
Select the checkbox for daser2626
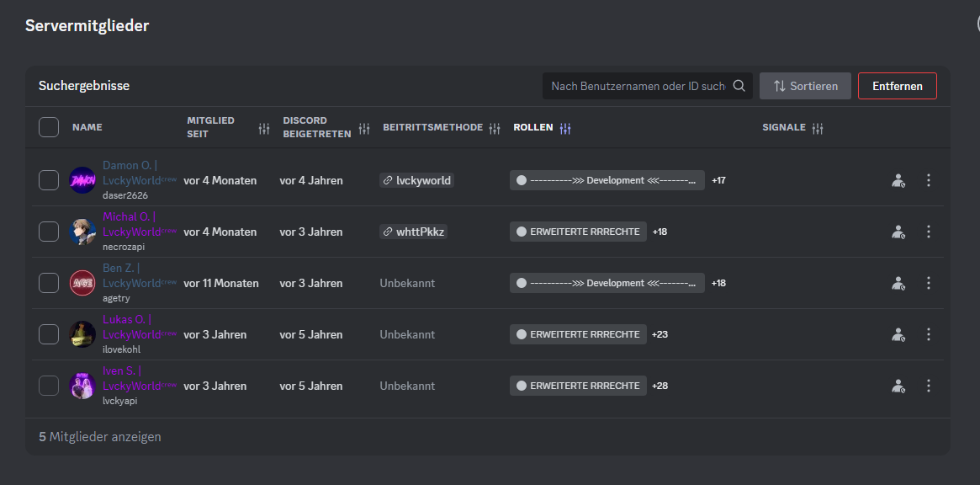coord(49,180)
